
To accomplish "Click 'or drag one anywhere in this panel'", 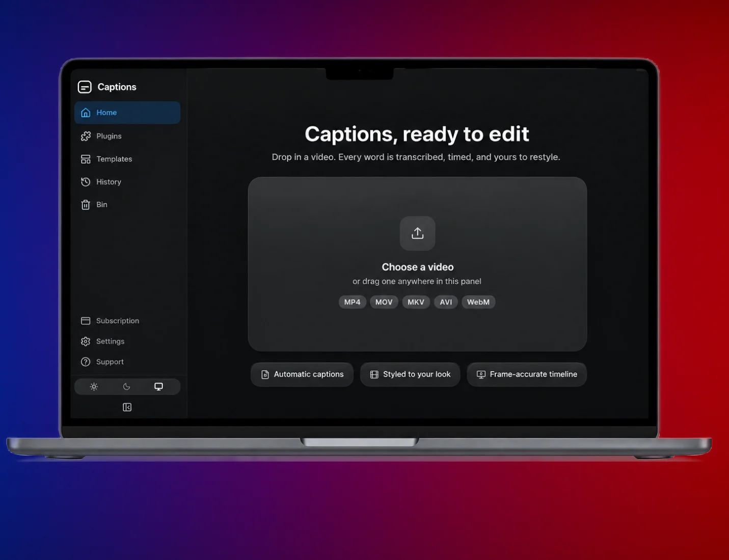I will pos(417,281).
